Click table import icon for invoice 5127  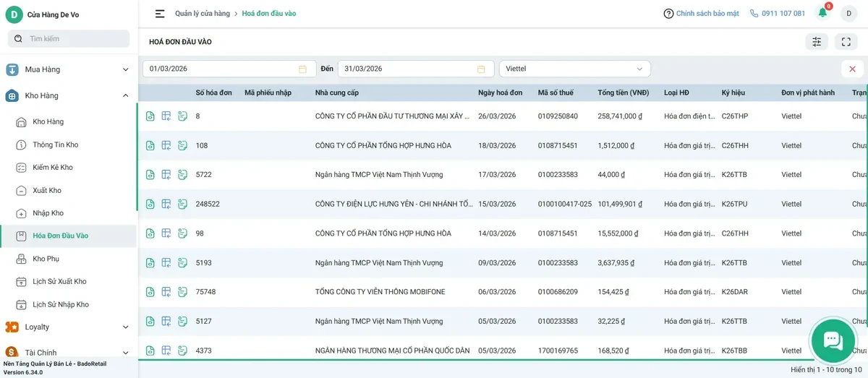pos(166,322)
